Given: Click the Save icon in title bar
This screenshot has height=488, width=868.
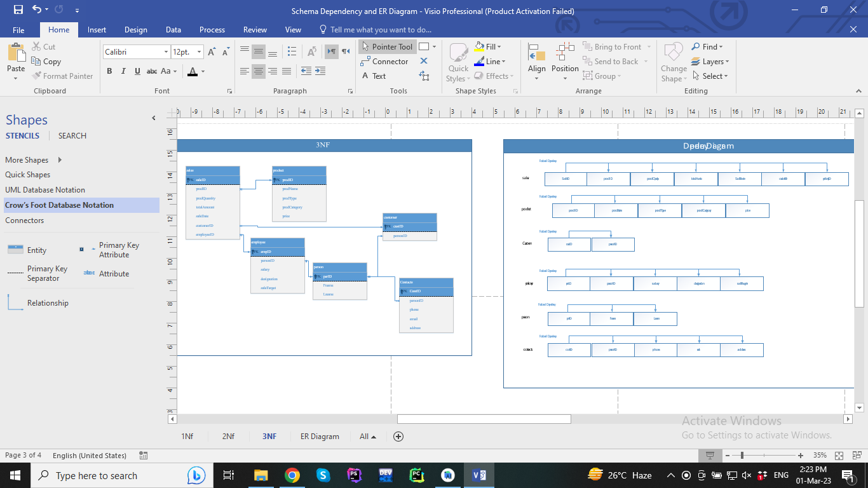Looking at the screenshot, I should 18,10.
